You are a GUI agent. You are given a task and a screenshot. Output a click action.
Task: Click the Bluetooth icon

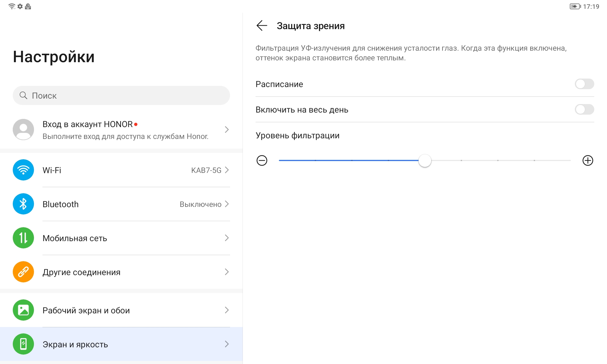coord(23,204)
